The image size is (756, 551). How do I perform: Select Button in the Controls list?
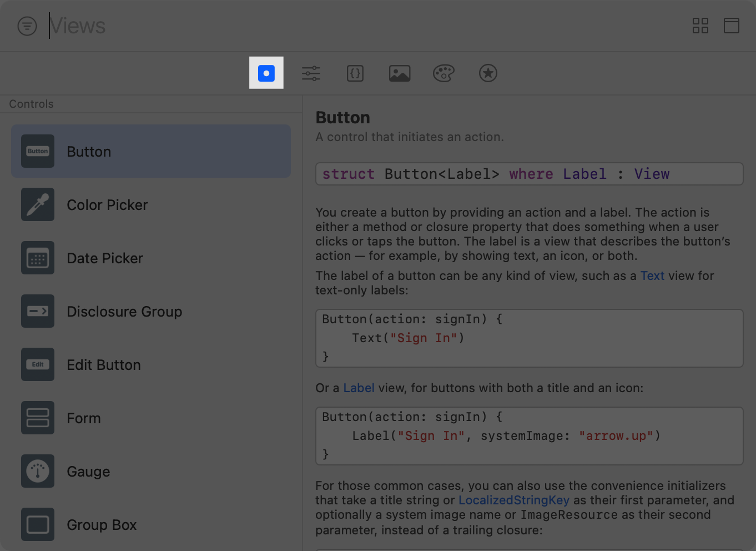(151, 151)
